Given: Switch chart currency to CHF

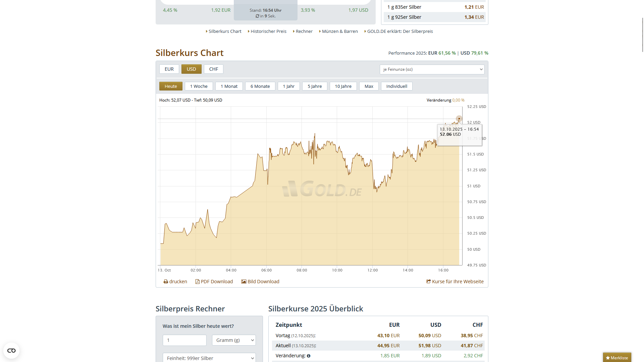Looking at the screenshot, I should pos(214,69).
